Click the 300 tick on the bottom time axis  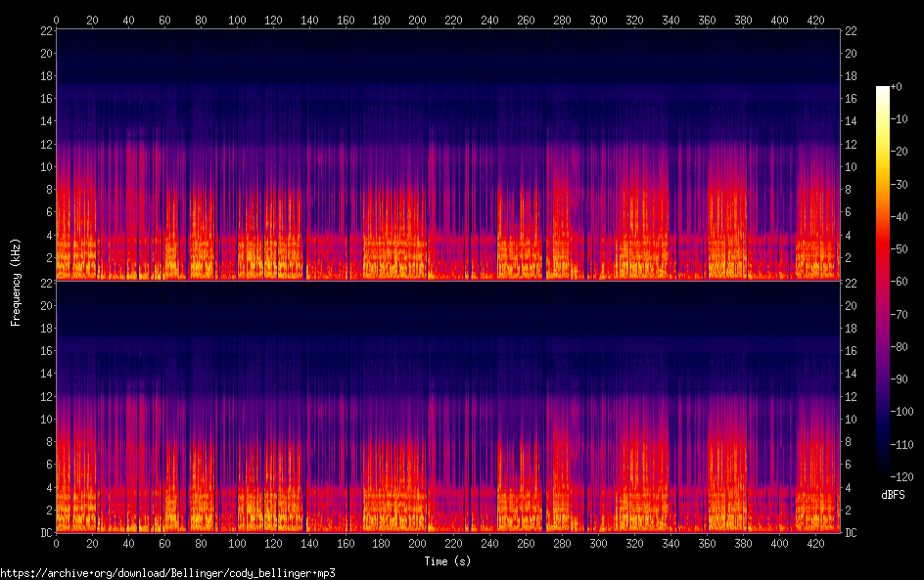[x=598, y=541]
